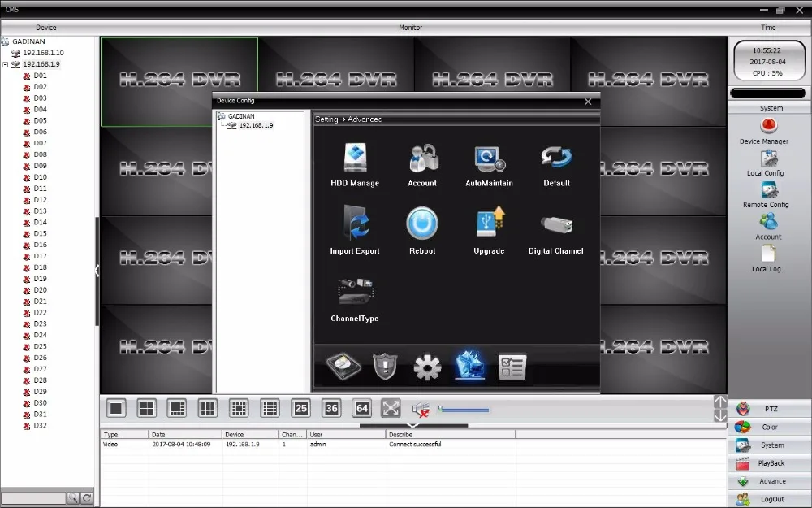Switch to 64-view layout
This screenshot has width=812, height=508.
362,409
